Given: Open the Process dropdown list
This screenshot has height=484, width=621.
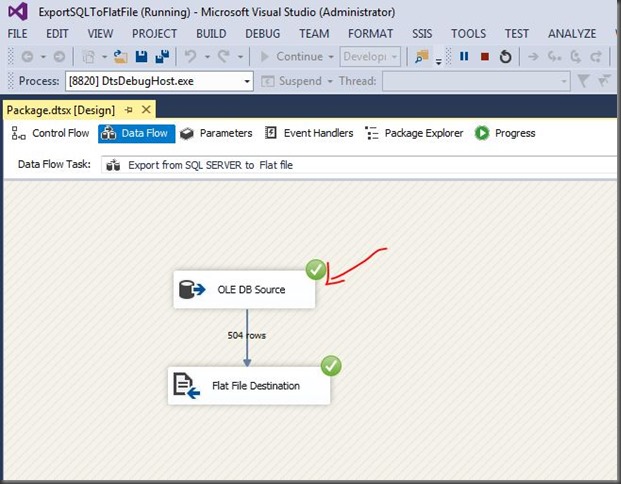Looking at the screenshot, I should click(247, 82).
